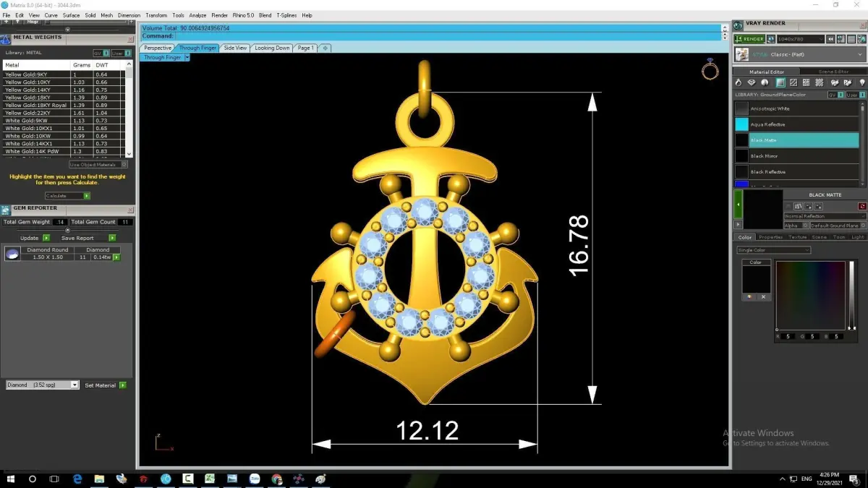Click the Update button in Gem Reporter
Viewport: 868px width, 488px height.
click(x=35, y=238)
